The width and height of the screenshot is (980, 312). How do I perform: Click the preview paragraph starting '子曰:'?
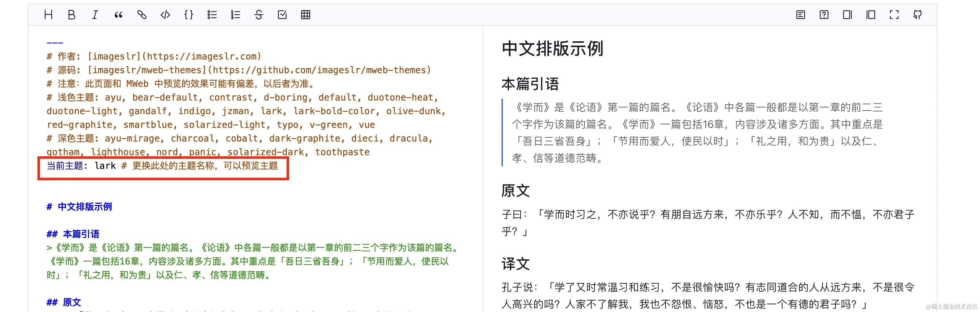(708, 223)
